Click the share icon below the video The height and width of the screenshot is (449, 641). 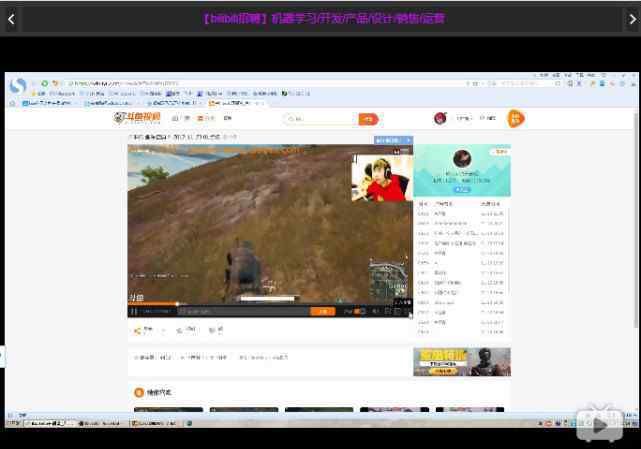click(138, 330)
